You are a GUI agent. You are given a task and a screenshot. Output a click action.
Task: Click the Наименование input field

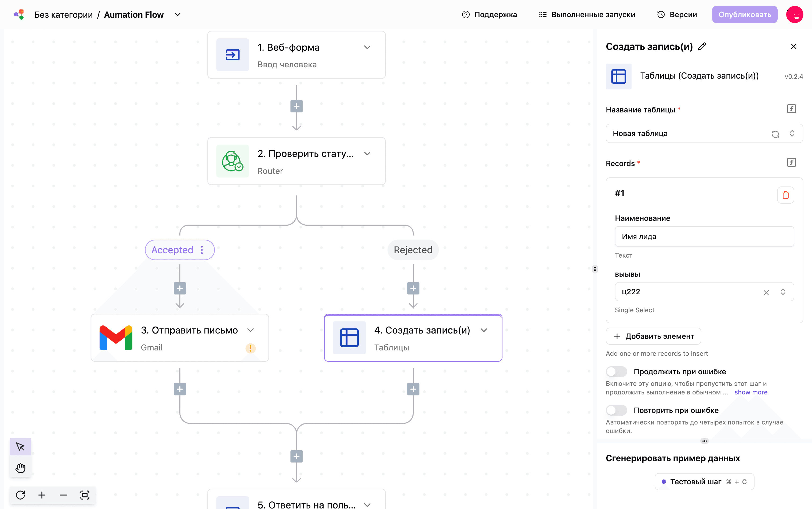[x=704, y=236]
